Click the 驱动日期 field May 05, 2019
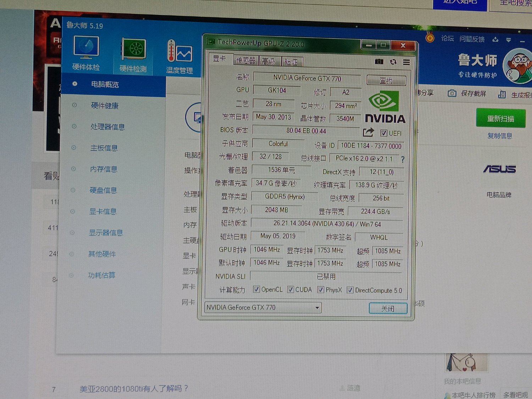Viewport: 532px width, 399px height. pyautogui.click(x=278, y=236)
